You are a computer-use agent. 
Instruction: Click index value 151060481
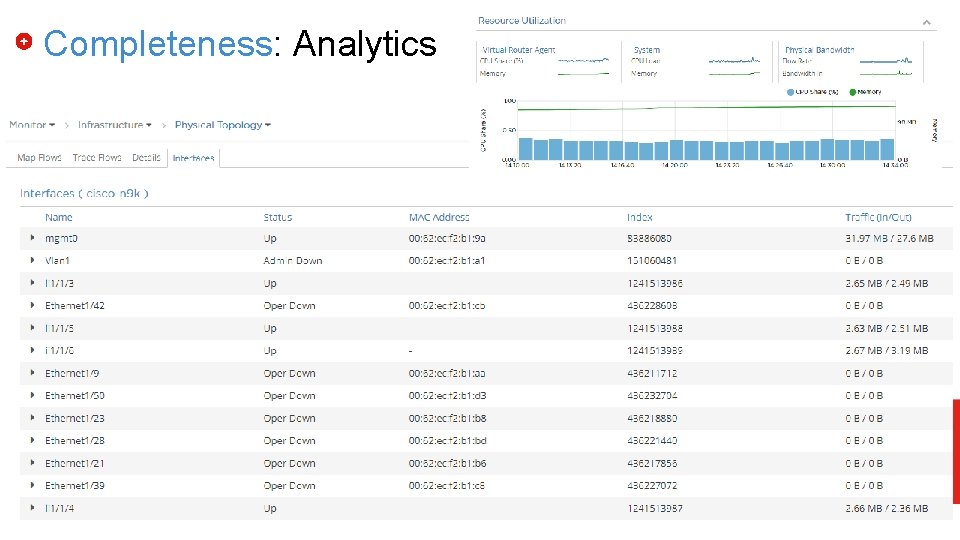[652, 261]
